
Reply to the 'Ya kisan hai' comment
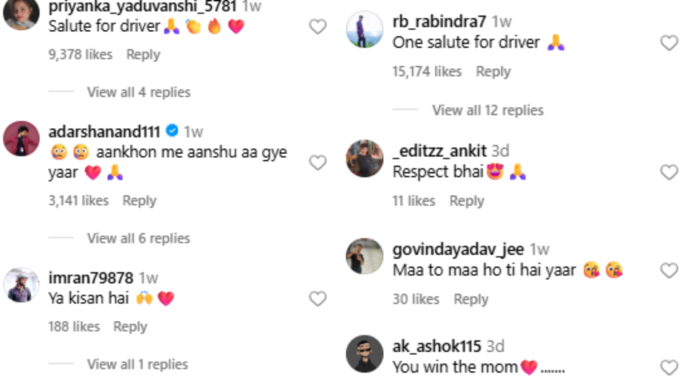coord(130,327)
